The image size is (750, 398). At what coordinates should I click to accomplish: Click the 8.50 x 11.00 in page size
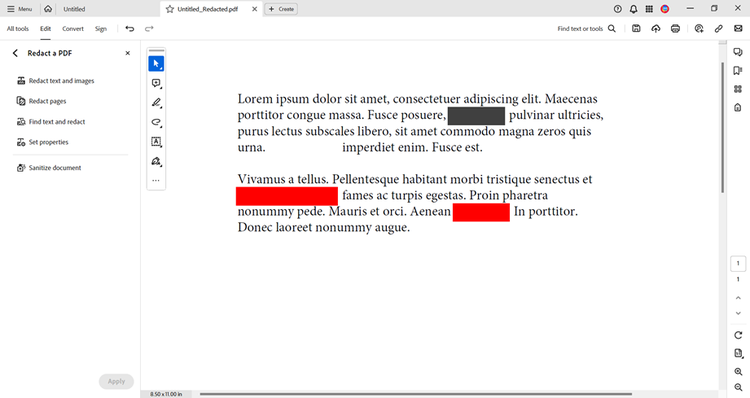[x=166, y=394]
